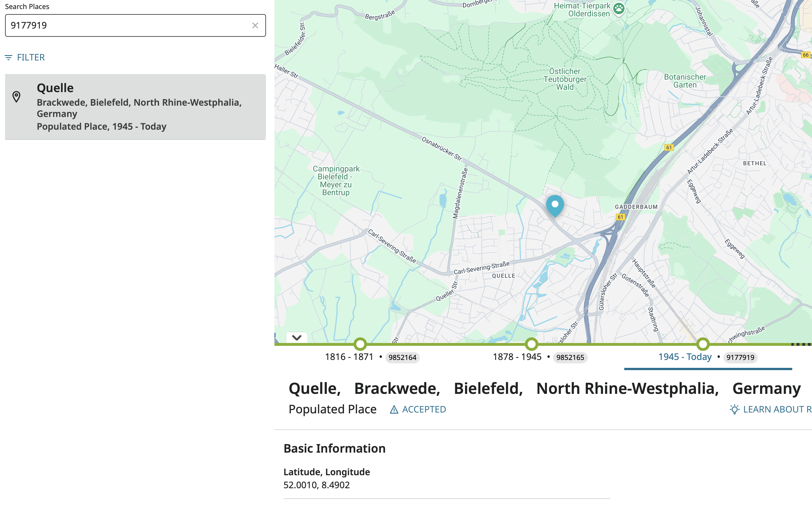Clear the search places field
The image size is (812, 508).
255,25
